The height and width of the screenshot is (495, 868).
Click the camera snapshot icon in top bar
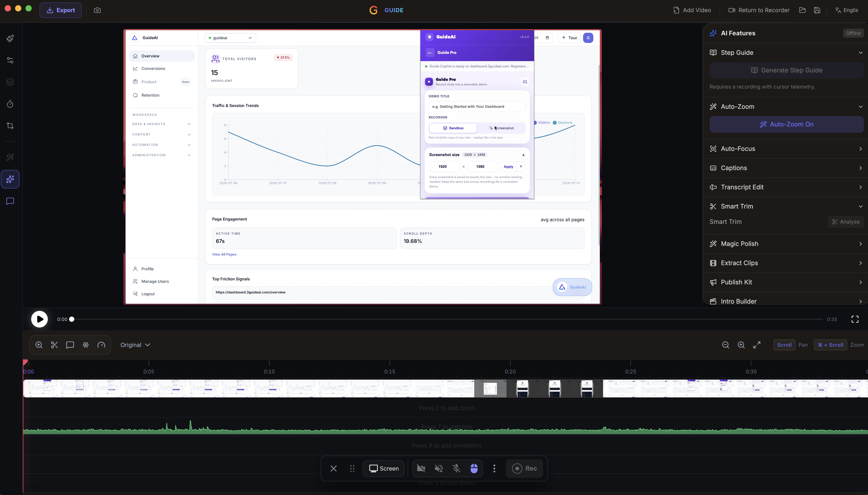97,10
